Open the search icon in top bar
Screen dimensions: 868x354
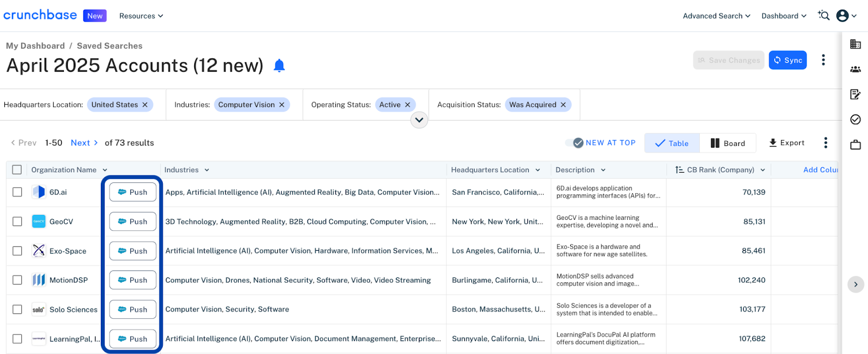(824, 16)
